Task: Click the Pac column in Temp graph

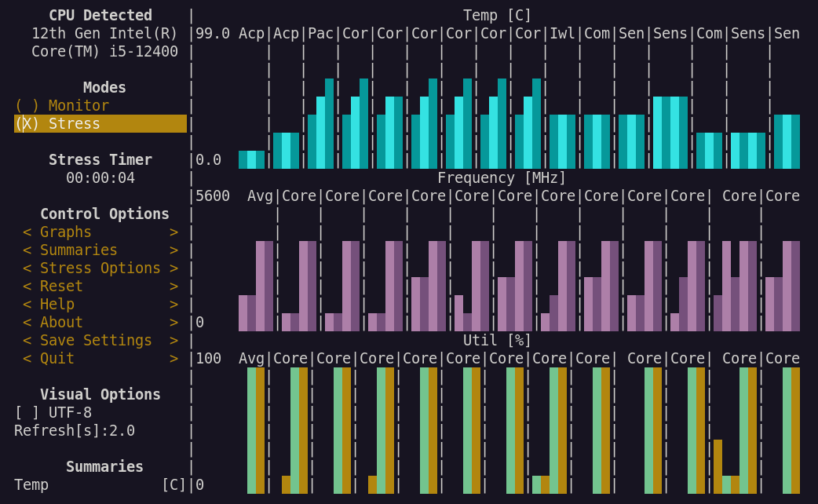Action: [320, 126]
